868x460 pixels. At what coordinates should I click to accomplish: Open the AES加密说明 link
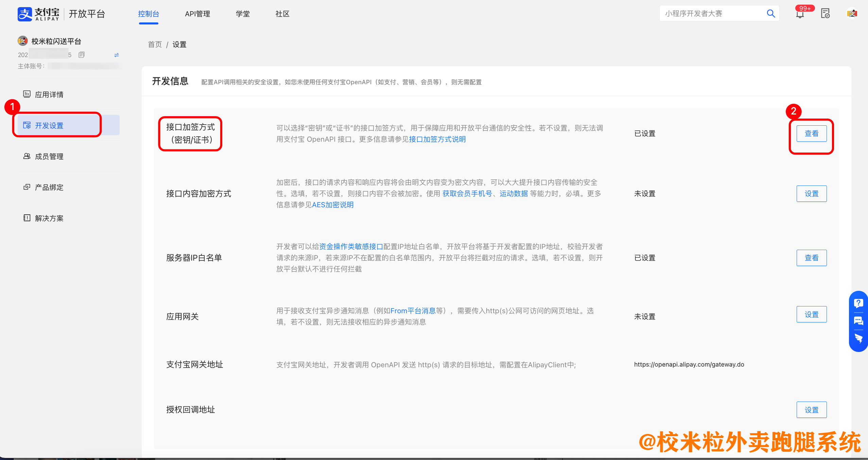point(333,205)
